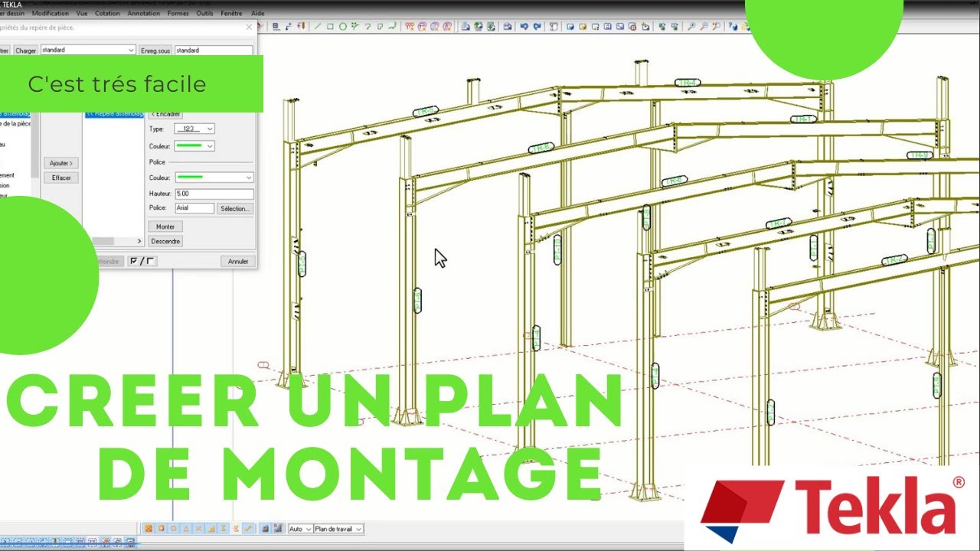Toggle the all-on/all-off checkboxes control
Screen dimensions: 980x551
point(142,261)
